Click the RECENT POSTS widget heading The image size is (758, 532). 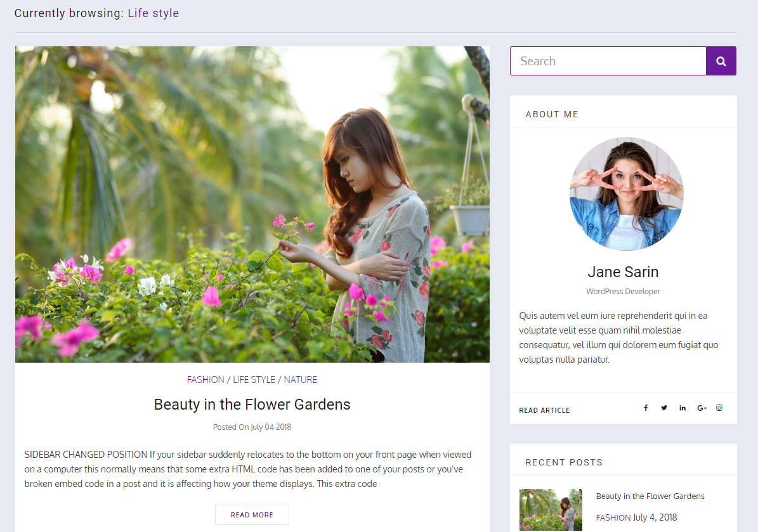click(x=564, y=462)
